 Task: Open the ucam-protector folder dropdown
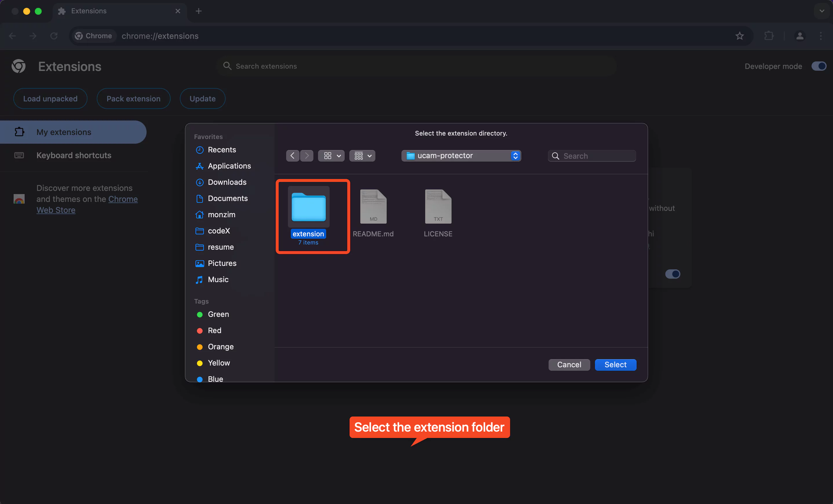(x=461, y=156)
